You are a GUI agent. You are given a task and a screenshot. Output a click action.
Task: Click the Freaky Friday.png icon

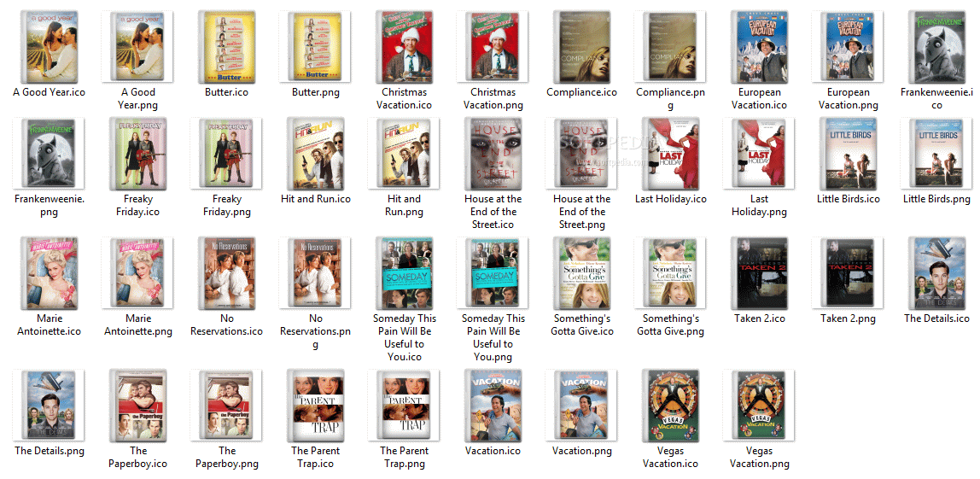[x=226, y=153]
